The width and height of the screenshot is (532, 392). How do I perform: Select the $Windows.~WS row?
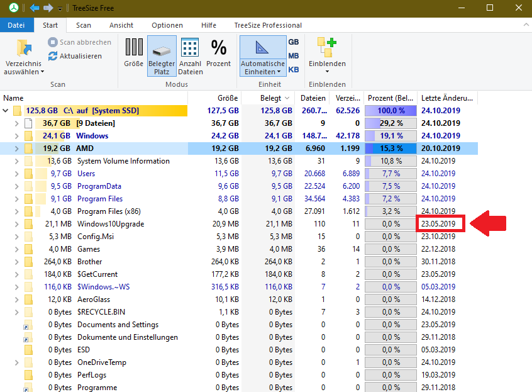pyautogui.click(x=239, y=286)
